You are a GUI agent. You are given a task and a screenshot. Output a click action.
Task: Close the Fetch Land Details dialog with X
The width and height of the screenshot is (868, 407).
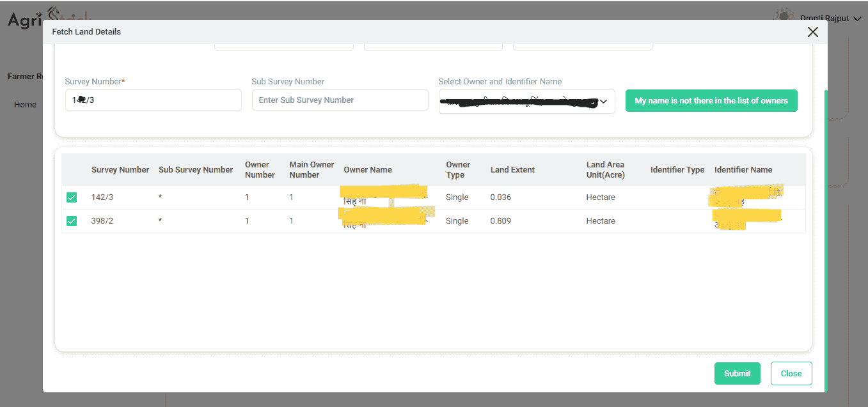click(x=812, y=32)
